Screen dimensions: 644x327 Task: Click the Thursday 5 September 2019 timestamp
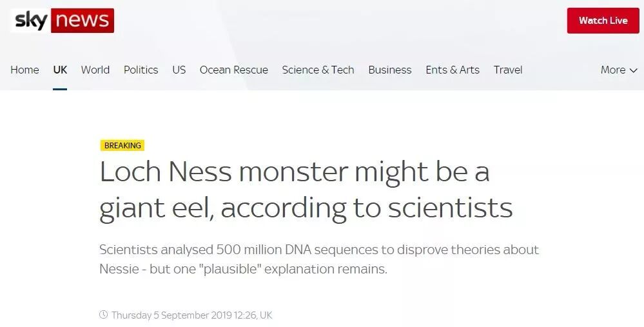tap(191, 315)
